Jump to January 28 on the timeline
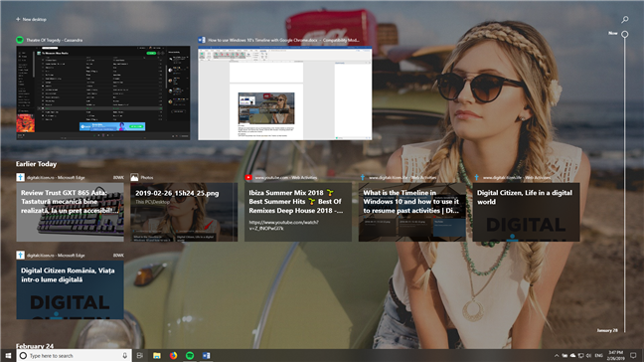 click(607, 330)
